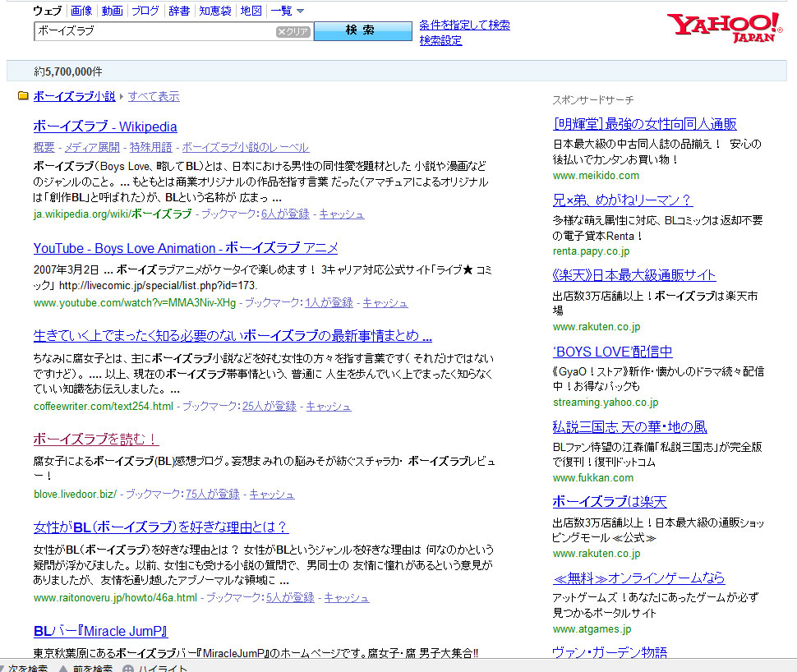Select the ウェブ tab
This screenshot has width=797, height=672.
(x=48, y=11)
